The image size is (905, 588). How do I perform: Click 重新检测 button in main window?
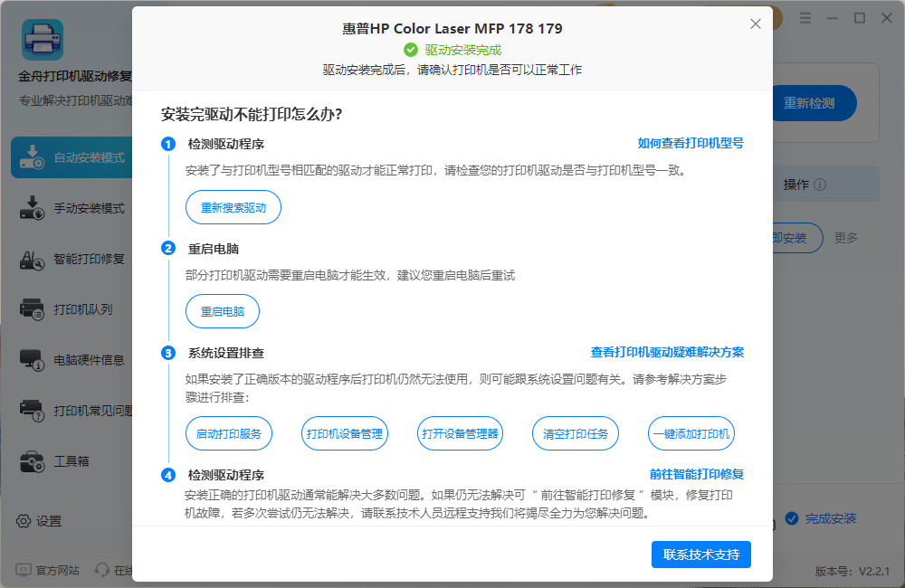814,103
